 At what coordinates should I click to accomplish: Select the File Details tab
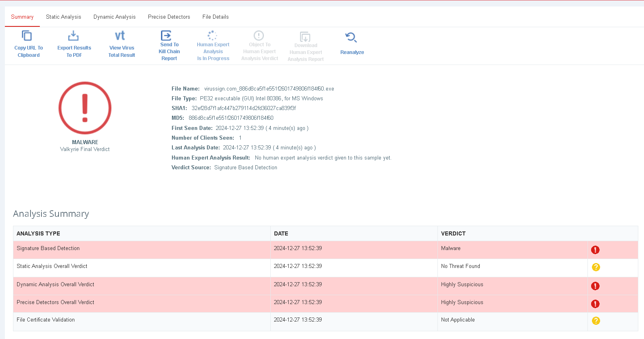click(215, 17)
